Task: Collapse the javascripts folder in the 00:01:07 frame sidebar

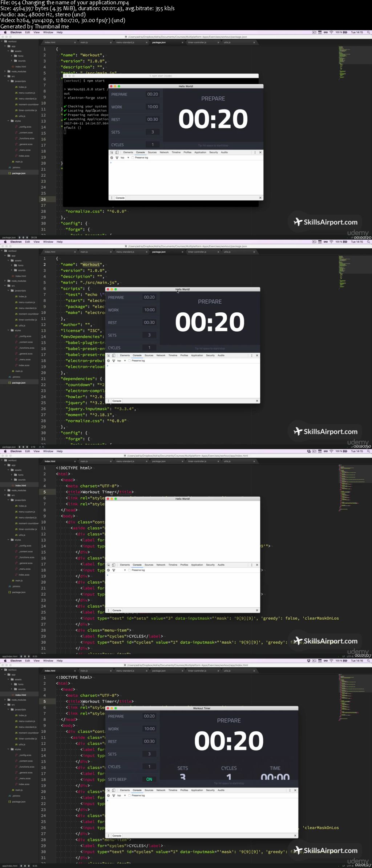Action: point(8,500)
